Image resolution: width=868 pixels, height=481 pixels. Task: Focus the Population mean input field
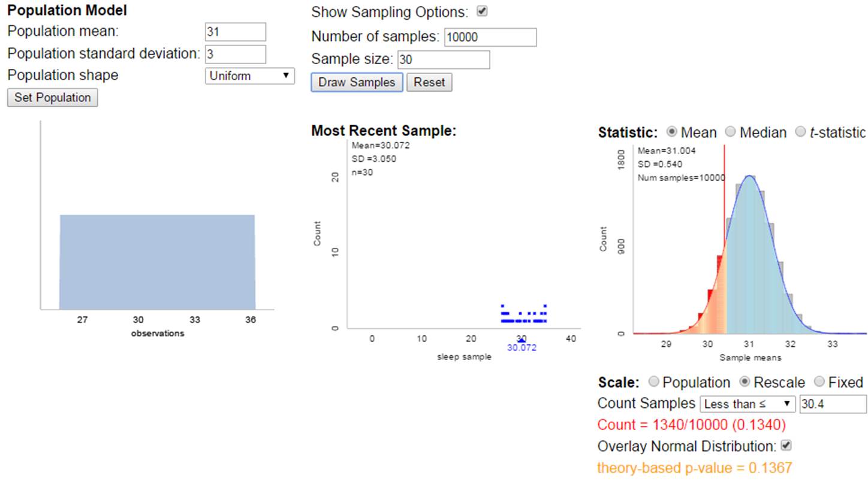235,32
